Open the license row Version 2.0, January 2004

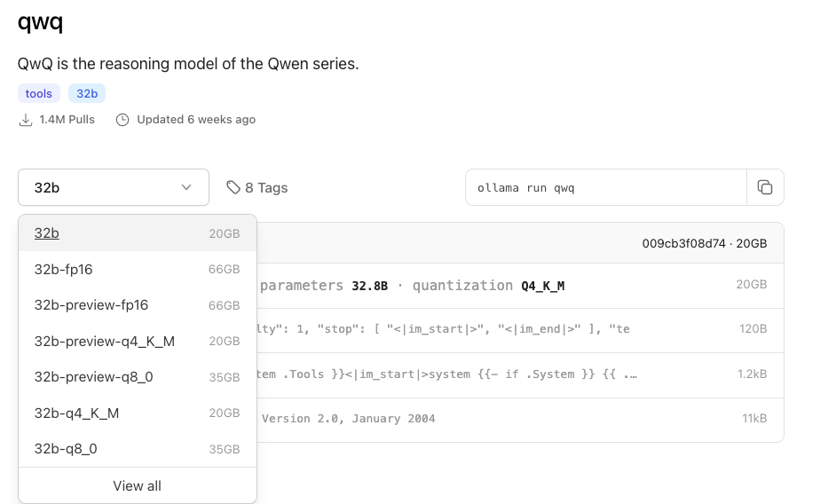pyautogui.click(x=520, y=420)
